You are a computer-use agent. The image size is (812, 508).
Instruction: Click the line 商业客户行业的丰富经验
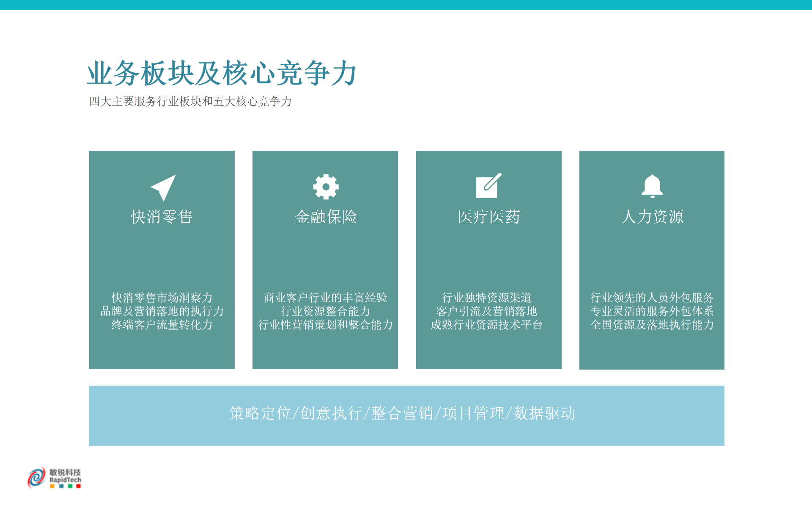[326, 298]
